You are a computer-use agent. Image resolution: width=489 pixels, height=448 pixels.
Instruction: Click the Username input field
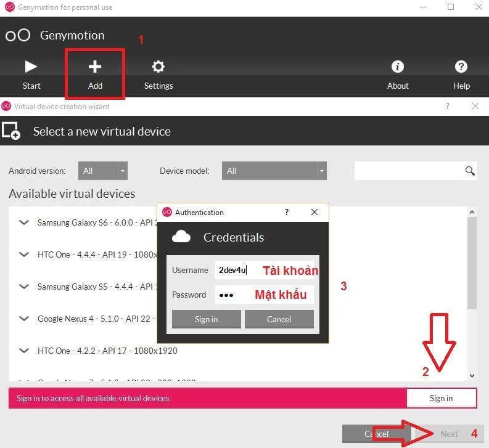coord(264,270)
